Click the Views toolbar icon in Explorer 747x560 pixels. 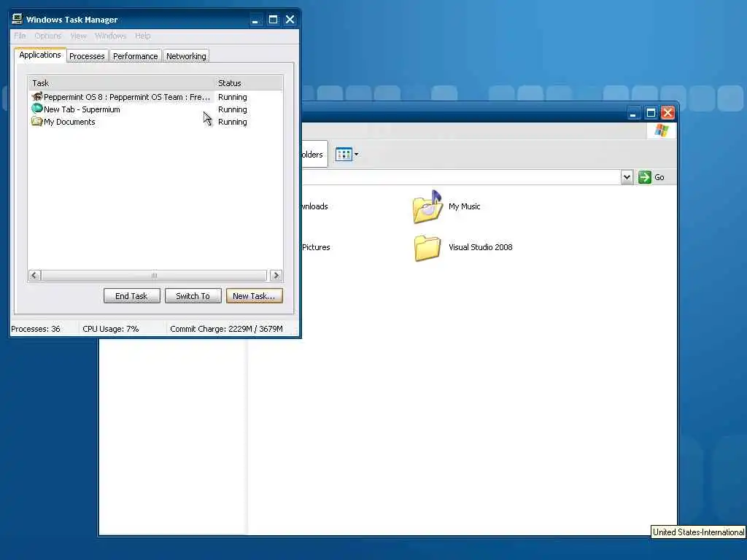(344, 155)
